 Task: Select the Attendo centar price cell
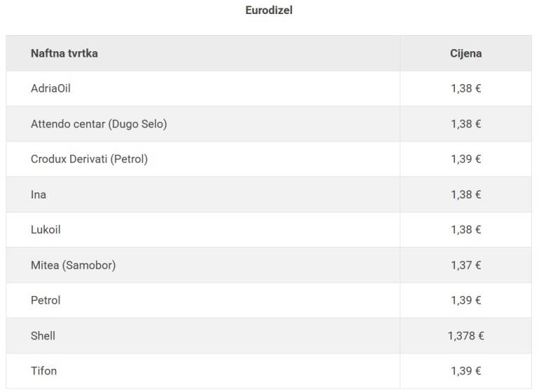(465, 124)
